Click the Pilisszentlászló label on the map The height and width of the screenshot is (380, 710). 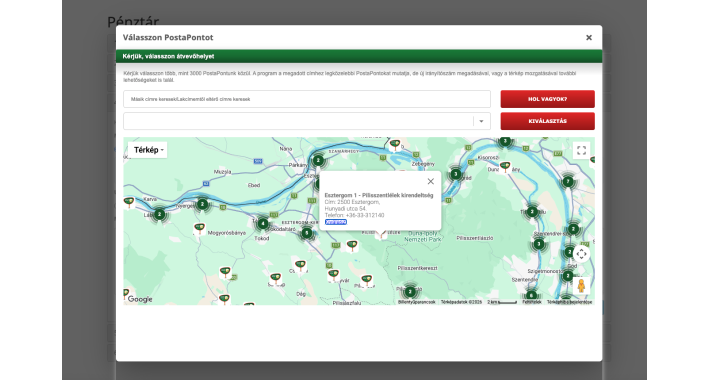pyautogui.click(x=475, y=238)
